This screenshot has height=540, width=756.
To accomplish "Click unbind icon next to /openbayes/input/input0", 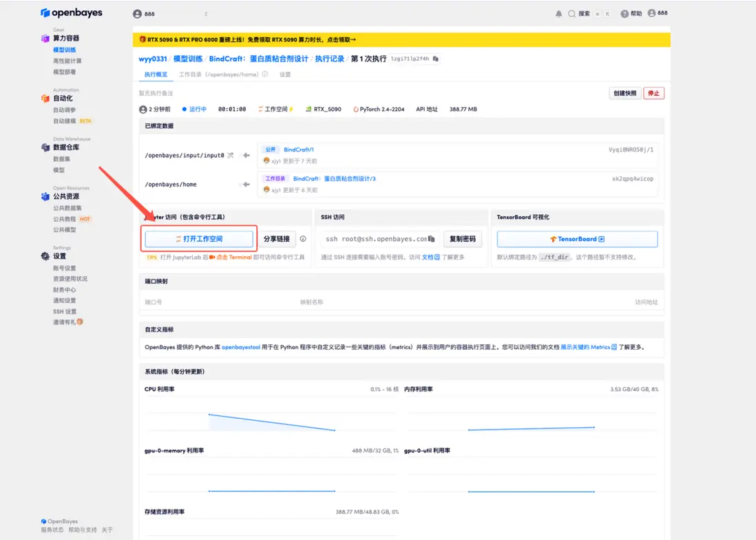I will click(231, 155).
